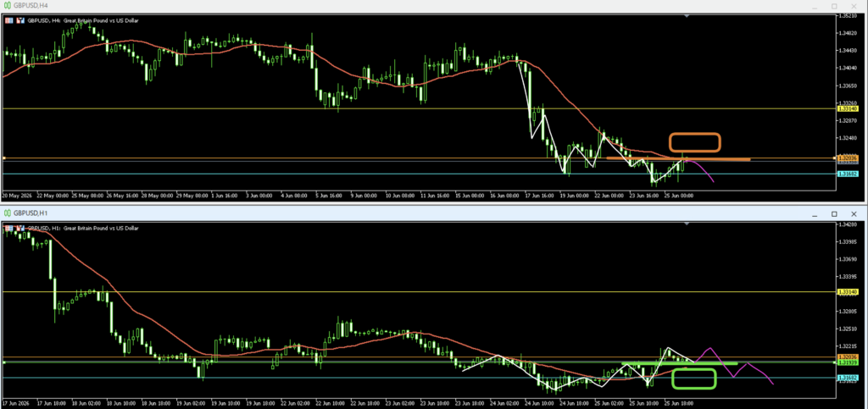868x409 pixels.
Task: Click '25 Jun 18:00' on H1 time axis
Action: (680, 403)
